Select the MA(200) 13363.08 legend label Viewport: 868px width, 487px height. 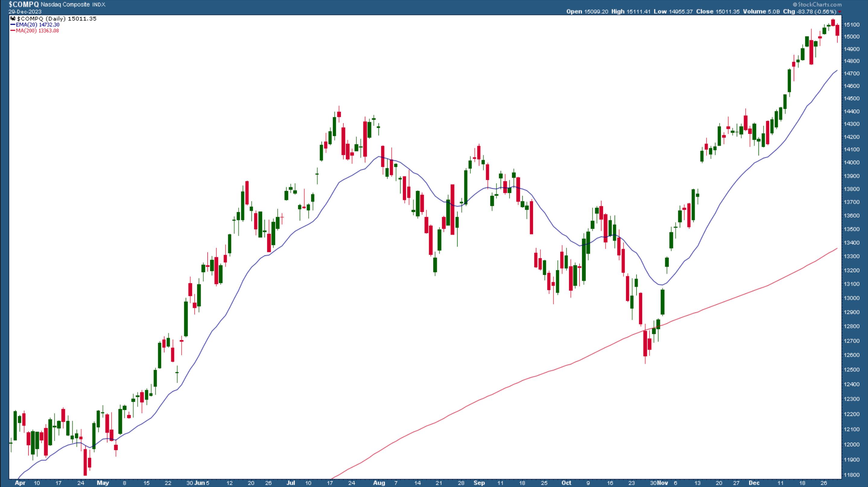point(37,31)
